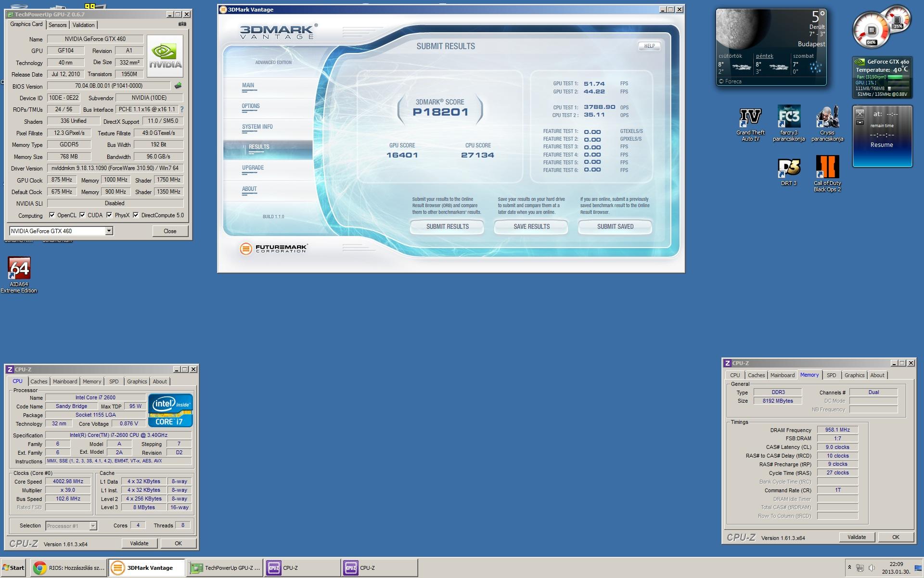Click the DRAM Frequency 958.1 MHz value
This screenshot has height=578, width=924.
click(837, 430)
